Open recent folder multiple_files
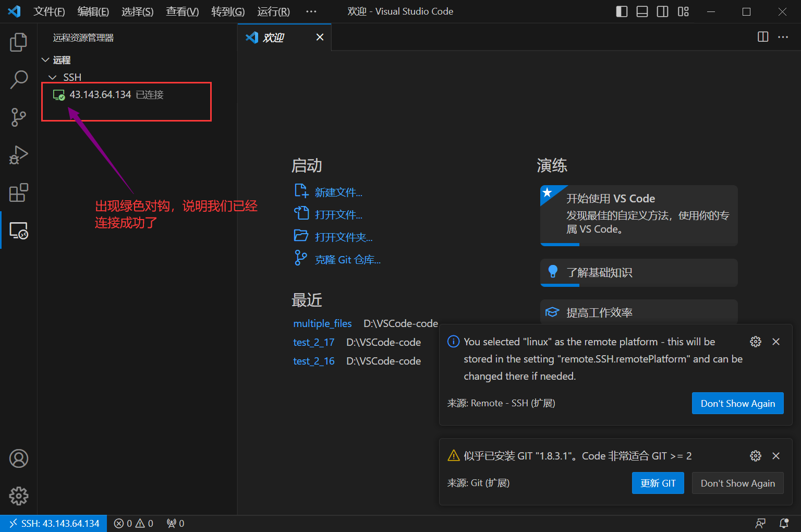The width and height of the screenshot is (801, 532). (x=322, y=323)
